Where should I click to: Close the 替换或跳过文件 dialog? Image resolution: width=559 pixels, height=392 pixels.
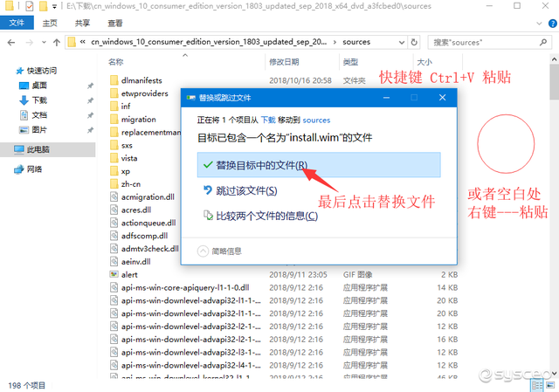[x=443, y=97]
